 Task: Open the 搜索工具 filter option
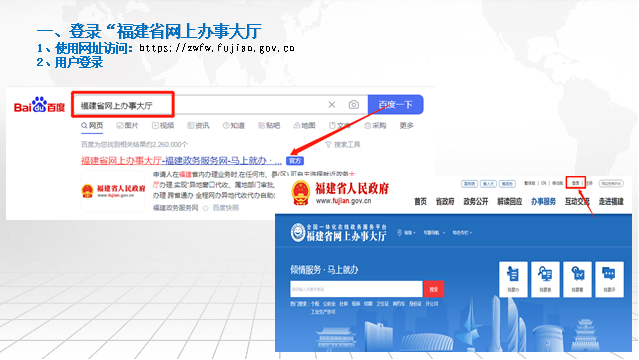point(343,144)
